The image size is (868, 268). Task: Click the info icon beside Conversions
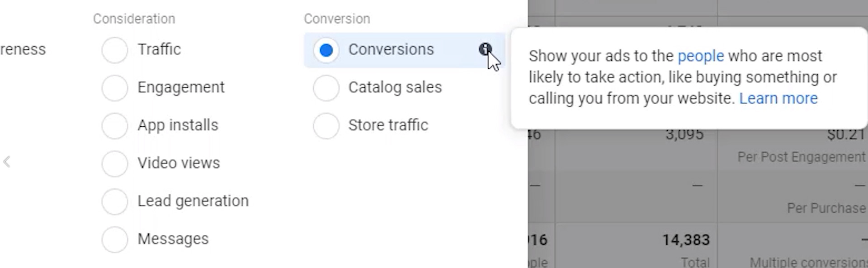(485, 49)
